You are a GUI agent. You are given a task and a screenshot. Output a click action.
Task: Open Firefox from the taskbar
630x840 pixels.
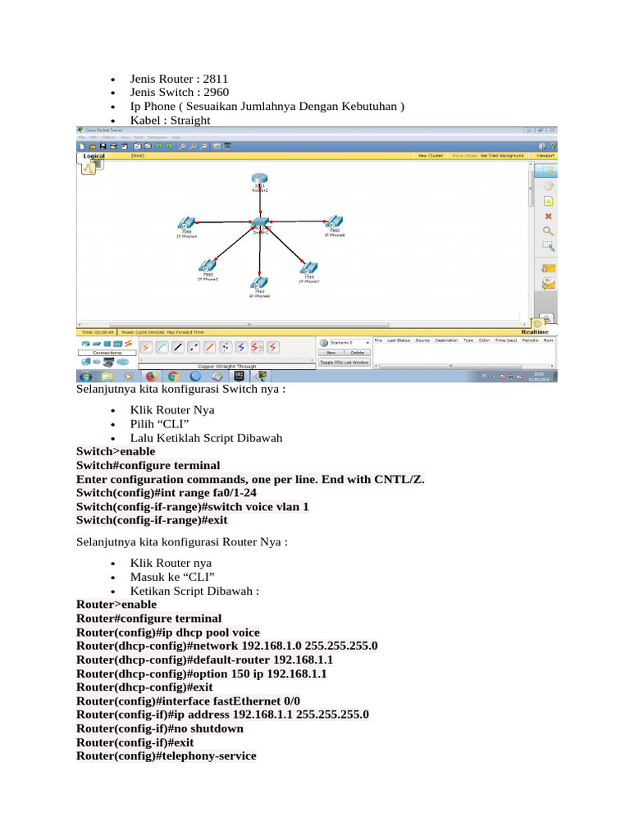[151, 377]
